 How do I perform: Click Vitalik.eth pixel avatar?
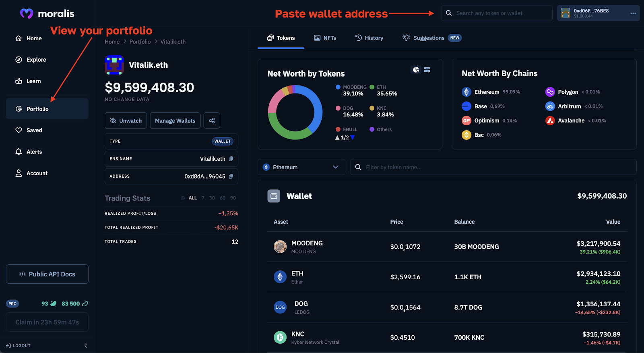click(114, 65)
